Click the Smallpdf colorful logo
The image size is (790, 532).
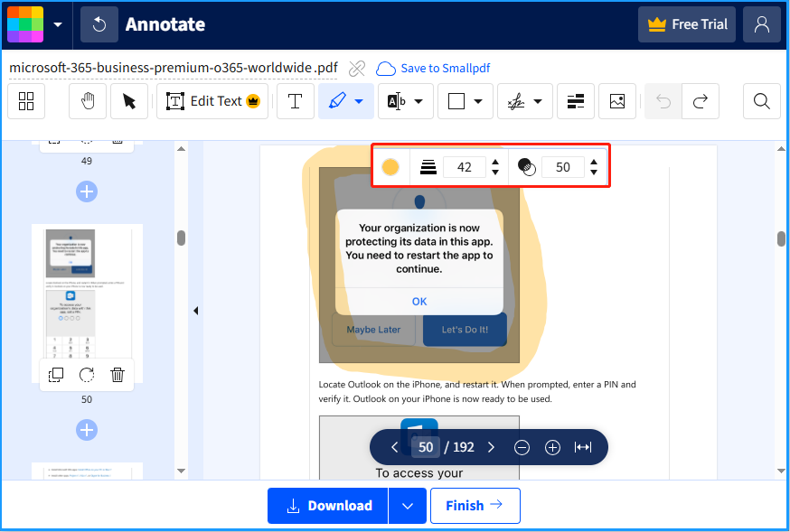25,24
